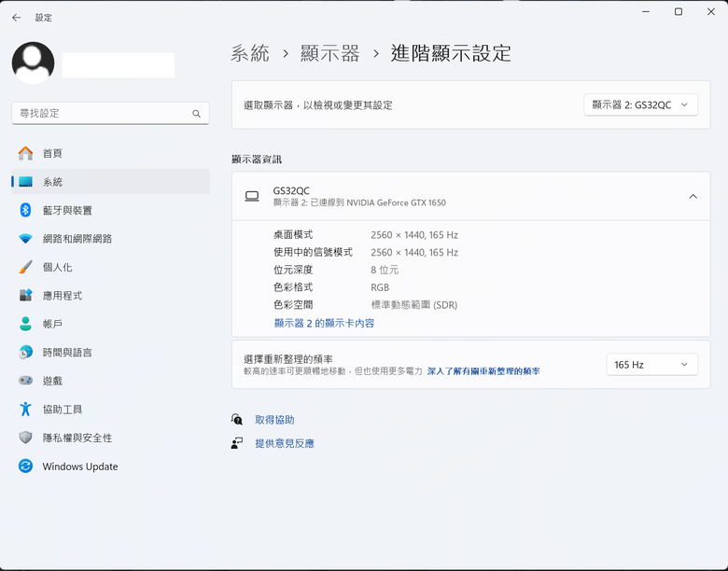
Task: Click the 取得協助 link
Action: pos(274,420)
